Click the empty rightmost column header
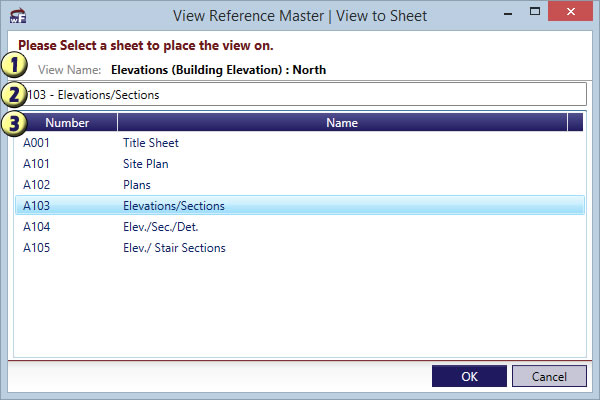Viewport: 600px width, 400px height. pyautogui.click(x=575, y=123)
